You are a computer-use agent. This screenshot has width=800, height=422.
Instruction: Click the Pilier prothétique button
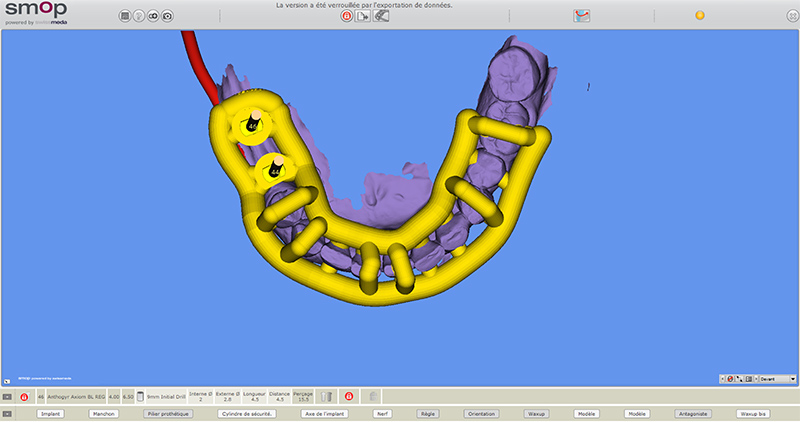tap(167, 413)
